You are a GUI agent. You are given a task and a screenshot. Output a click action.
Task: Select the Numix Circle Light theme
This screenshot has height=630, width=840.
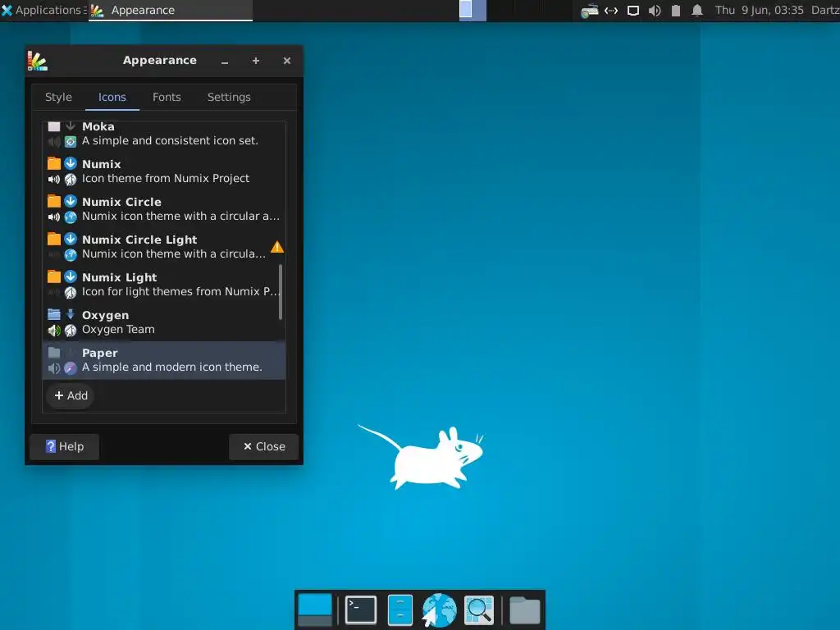tap(164, 247)
